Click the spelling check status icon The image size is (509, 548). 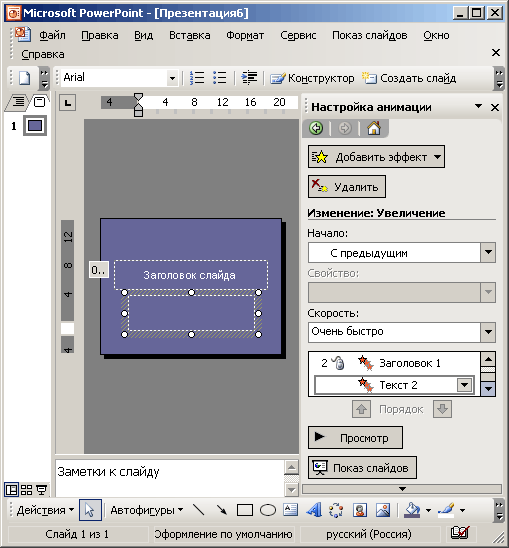coord(459,533)
